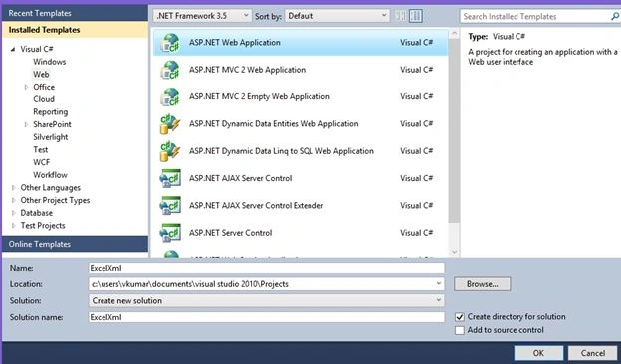Select ASP.NET AJAX Server Control Extender text
Viewport: 621px width, 364px height.
256,205
